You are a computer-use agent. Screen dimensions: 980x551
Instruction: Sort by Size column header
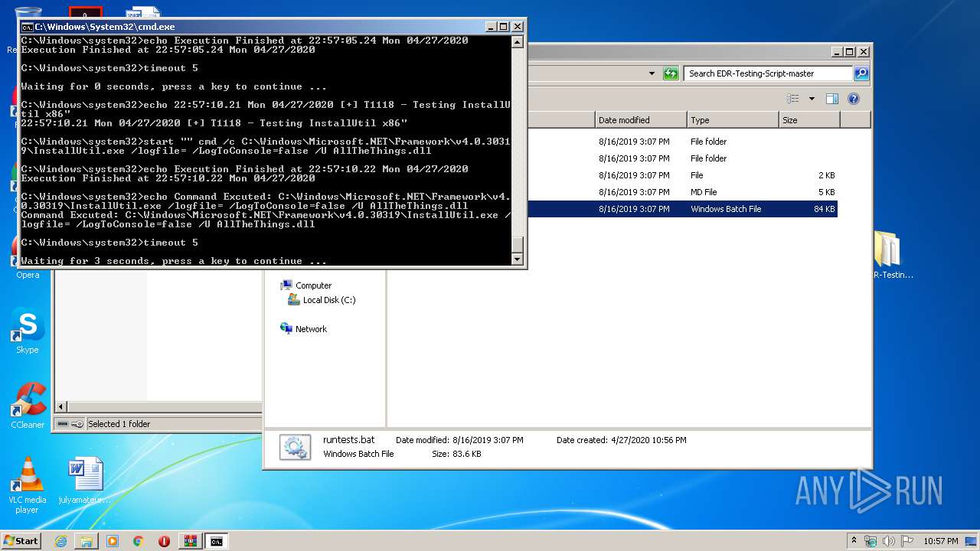click(809, 120)
